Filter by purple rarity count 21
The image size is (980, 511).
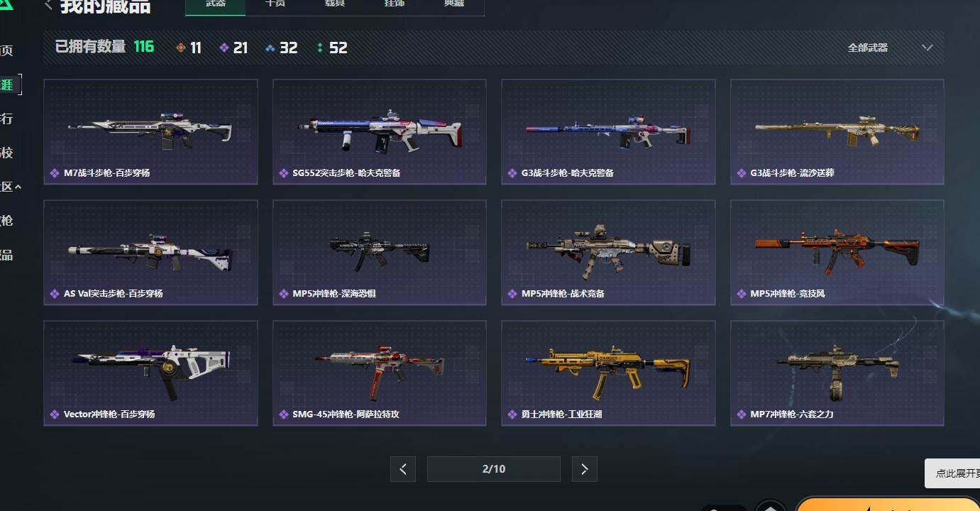[x=233, y=48]
